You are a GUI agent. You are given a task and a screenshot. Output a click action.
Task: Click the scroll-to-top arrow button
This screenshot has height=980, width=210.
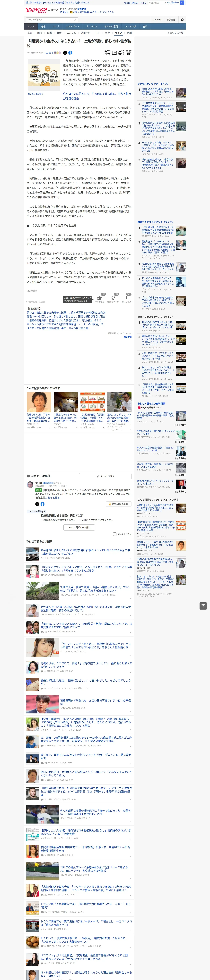(x=203, y=606)
